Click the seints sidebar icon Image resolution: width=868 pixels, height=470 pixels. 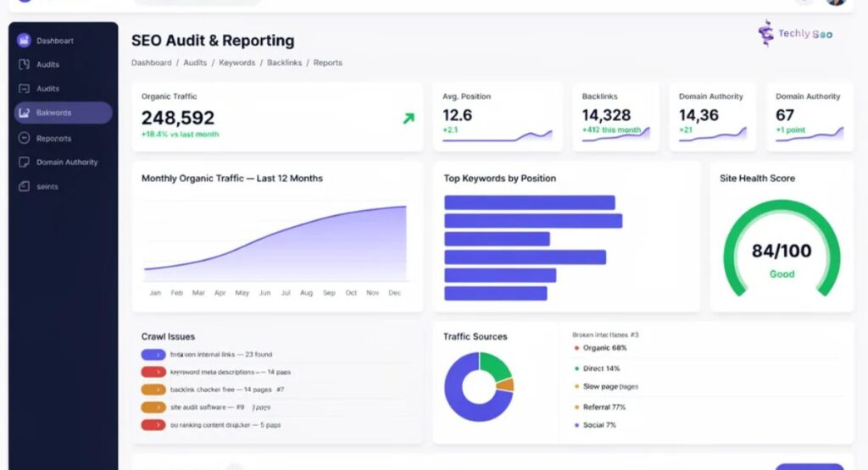(x=24, y=186)
